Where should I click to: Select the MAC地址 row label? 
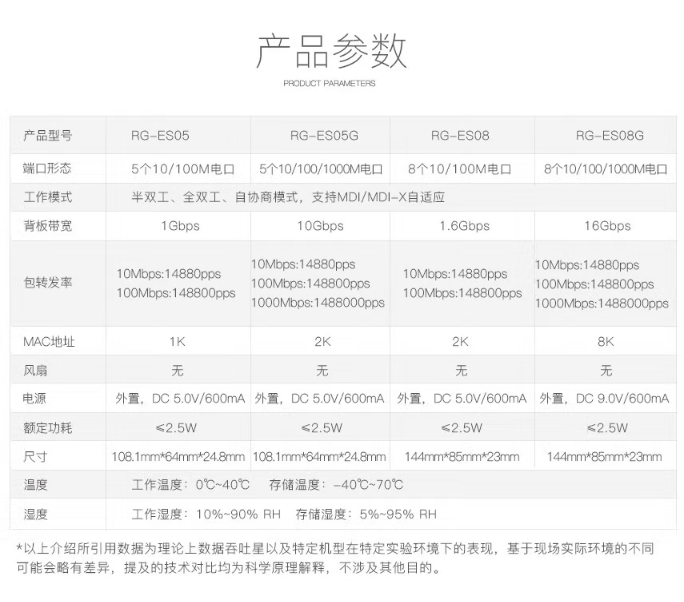pos(49,342)
